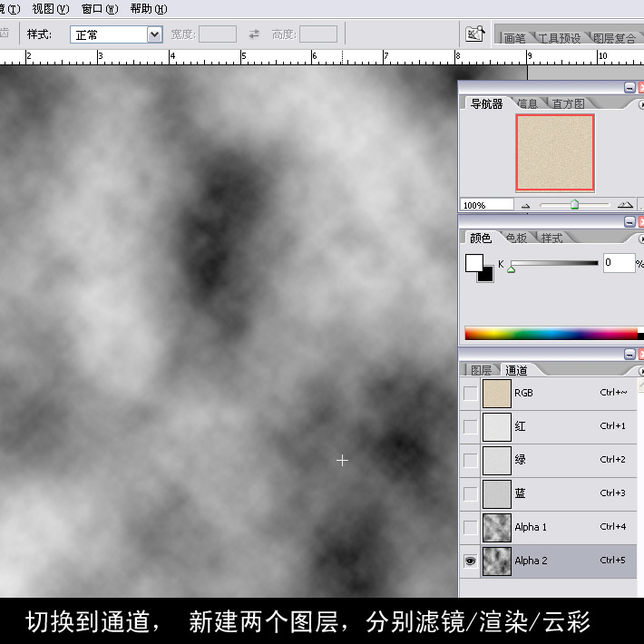Click the horizontal ruler at mark 5

[x=244, y=56]
